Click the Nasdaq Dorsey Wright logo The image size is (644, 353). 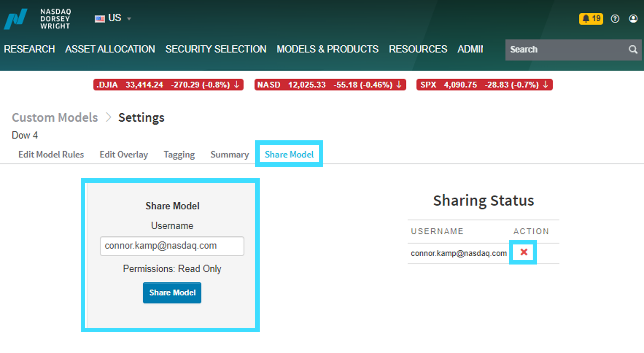pos(37,19)
